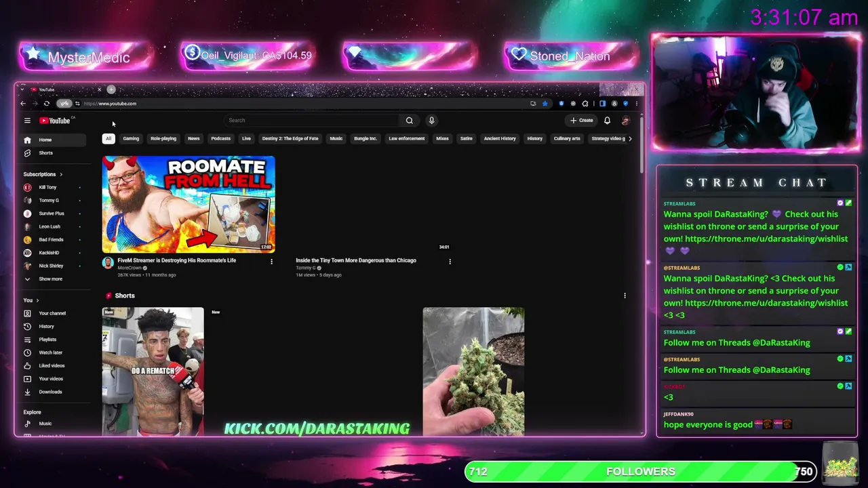Image resolution: width=868 pixels, height=488 pixels.
Task: Open the Shorts shelf three-dot menu
Action: pyautogui.click(x=625, y=296)
